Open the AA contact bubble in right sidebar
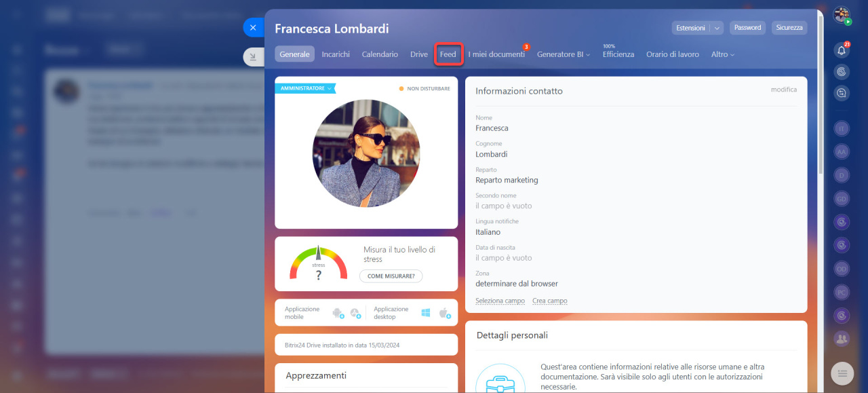The width and height of the screenshot is (868, 393). (842, 152)
